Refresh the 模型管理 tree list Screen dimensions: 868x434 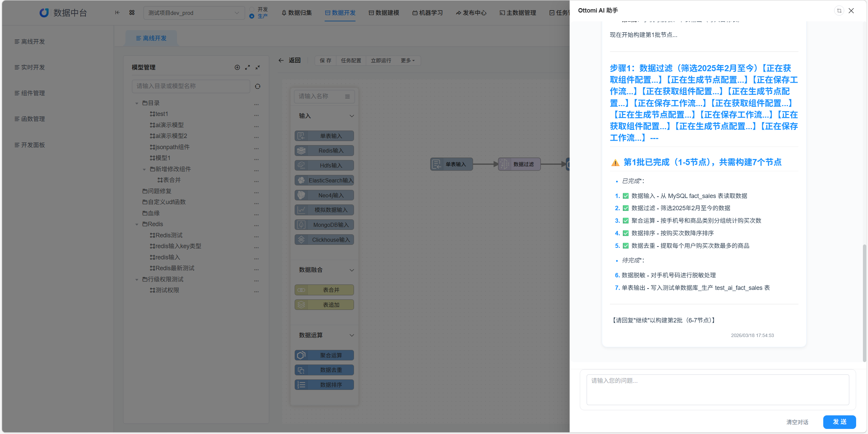tap(258, 86)
